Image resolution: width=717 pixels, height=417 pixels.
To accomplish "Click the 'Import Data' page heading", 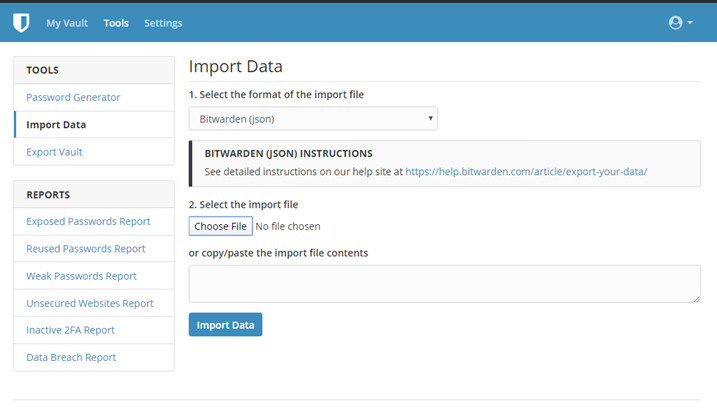I will pyautogui.click(x=235, y=67).
